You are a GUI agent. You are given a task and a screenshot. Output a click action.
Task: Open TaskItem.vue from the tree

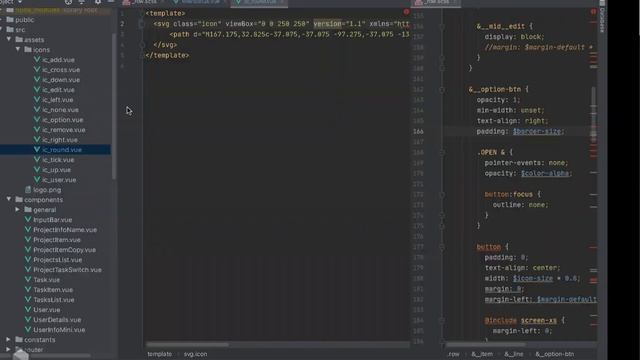[53, 289]
